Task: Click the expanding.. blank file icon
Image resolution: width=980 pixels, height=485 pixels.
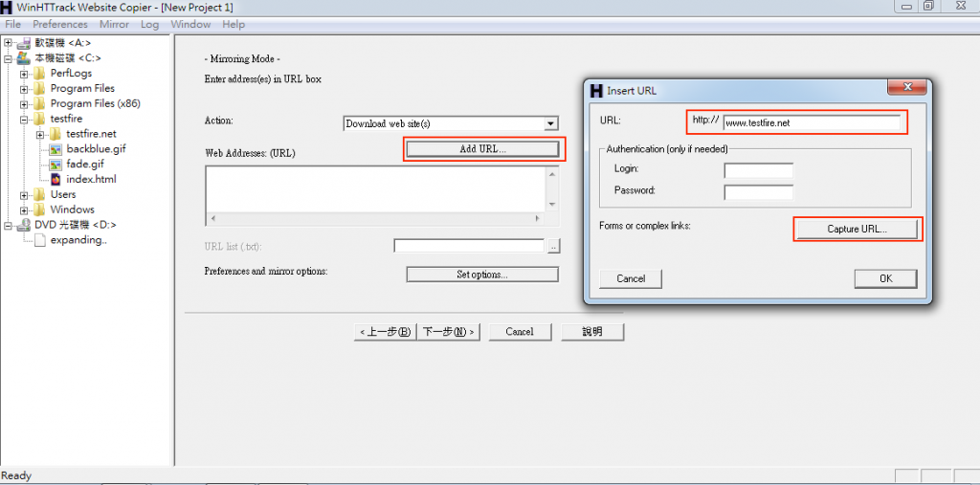Action: [39, 240]
